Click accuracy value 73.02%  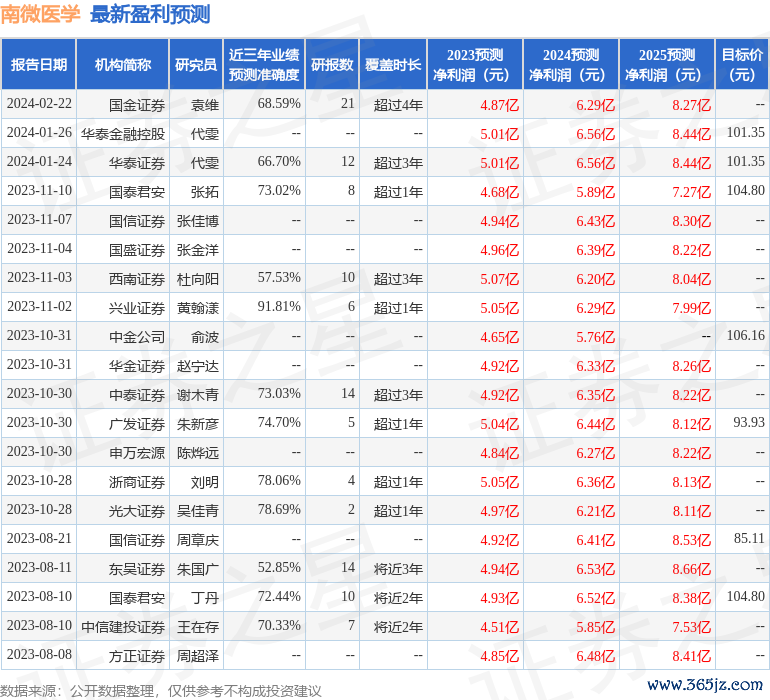pyautogui.click(x=279, y=191)
